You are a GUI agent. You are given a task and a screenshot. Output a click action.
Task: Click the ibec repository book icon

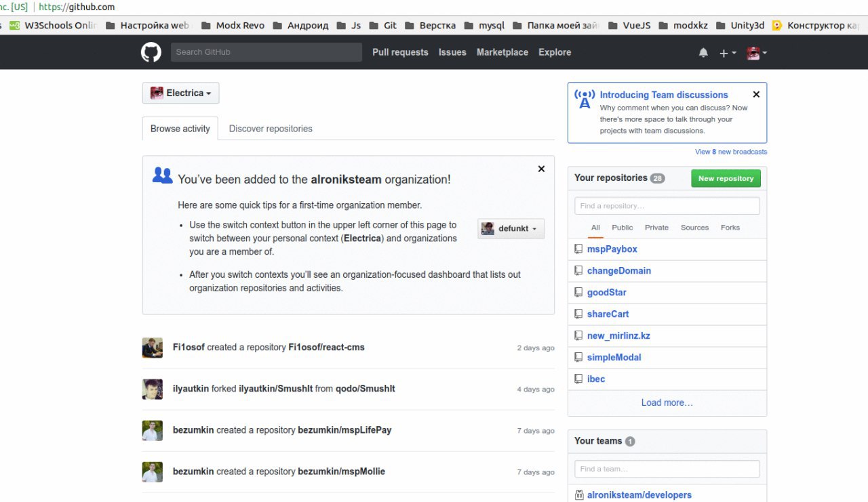click(578, 379)
